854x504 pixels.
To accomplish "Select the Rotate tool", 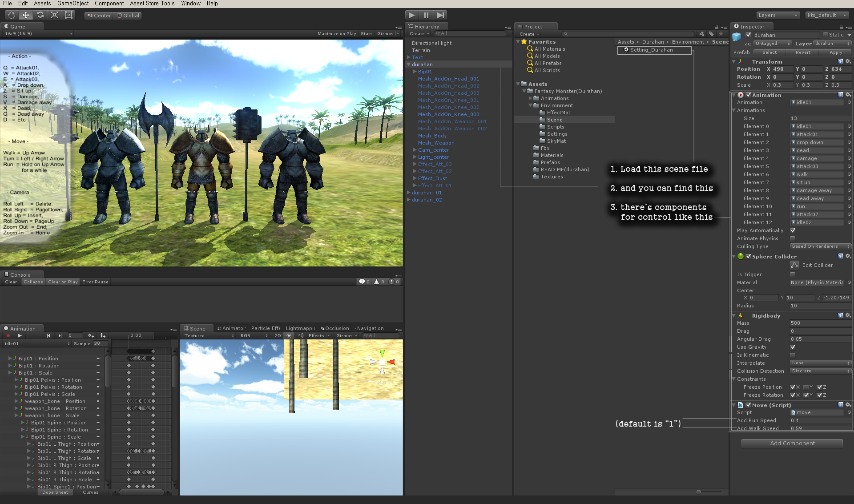I will coord(40,15).
